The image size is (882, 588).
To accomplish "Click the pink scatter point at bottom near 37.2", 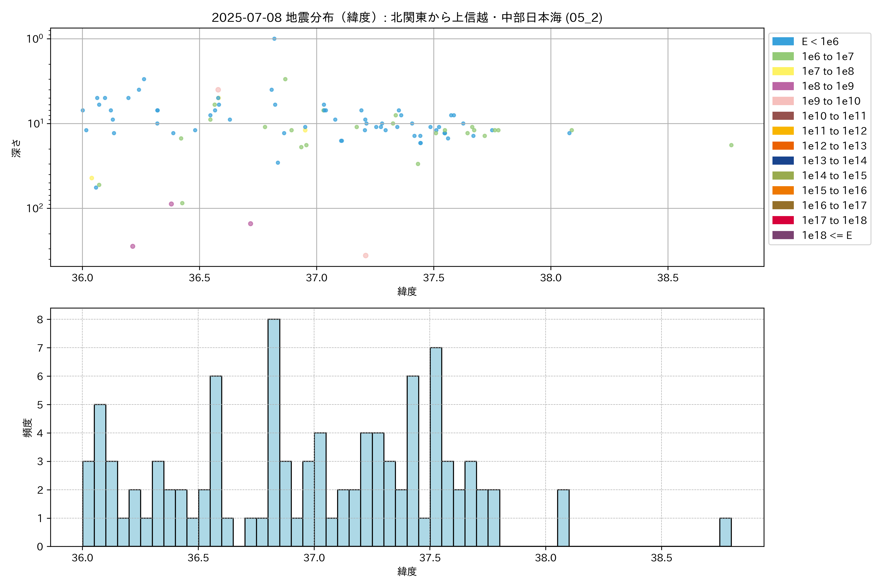I will pyautogui.click(x=366, y=255).
